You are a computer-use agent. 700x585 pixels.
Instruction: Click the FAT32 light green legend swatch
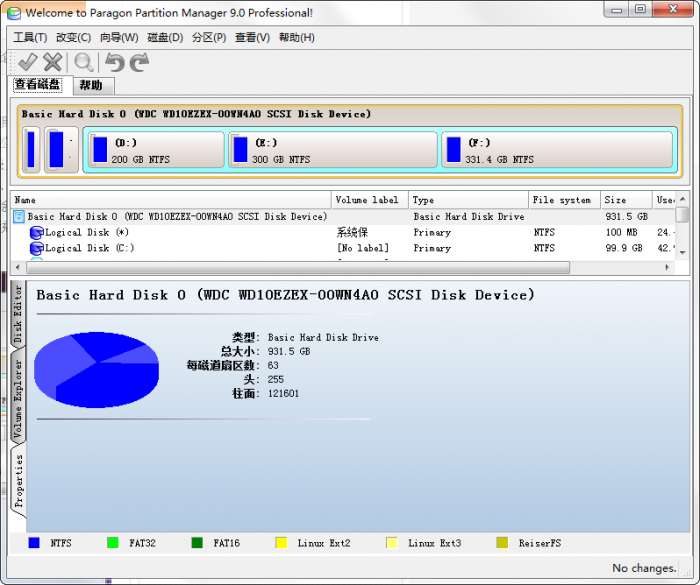113,543
